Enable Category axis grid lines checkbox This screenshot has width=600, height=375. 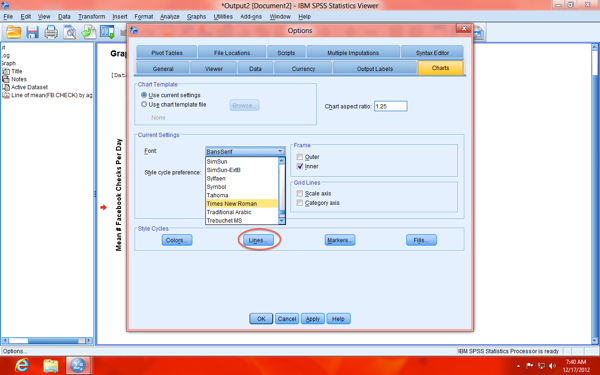[x=300, y=203]
